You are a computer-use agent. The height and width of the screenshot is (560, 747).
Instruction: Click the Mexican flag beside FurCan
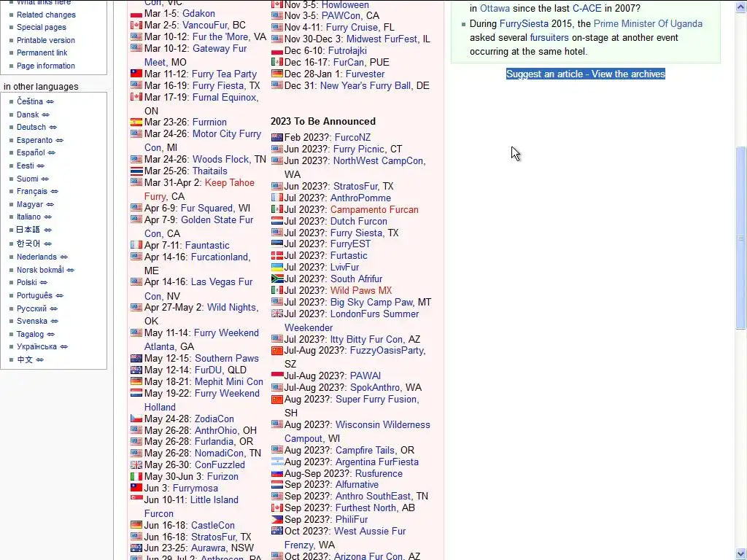276,62
